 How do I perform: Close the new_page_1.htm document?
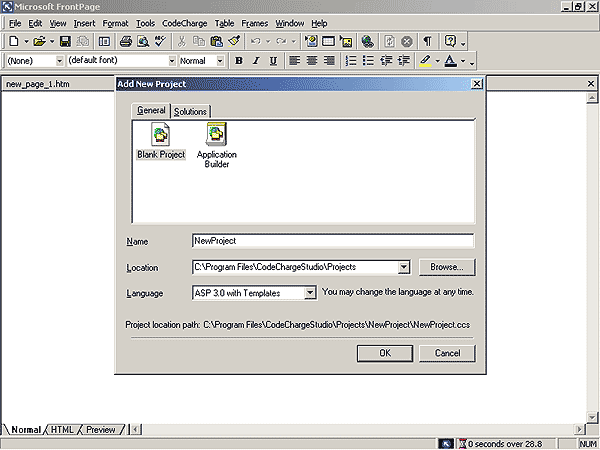coord(591,83)
